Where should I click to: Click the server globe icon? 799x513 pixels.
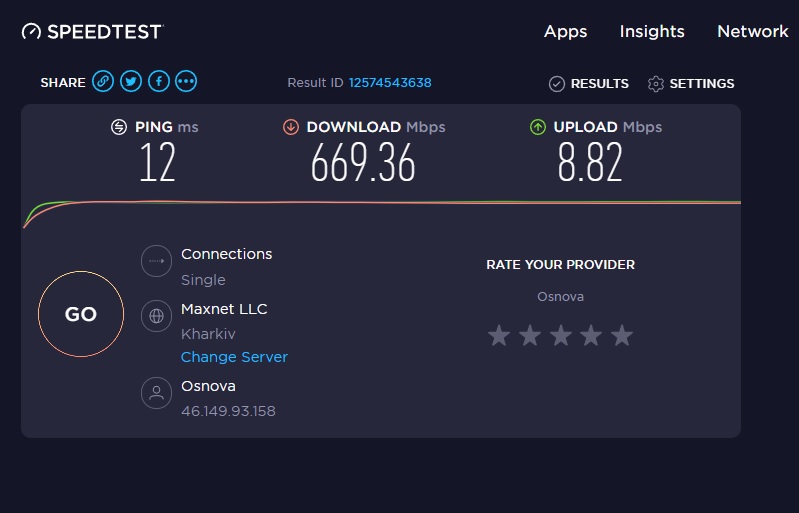156,316
